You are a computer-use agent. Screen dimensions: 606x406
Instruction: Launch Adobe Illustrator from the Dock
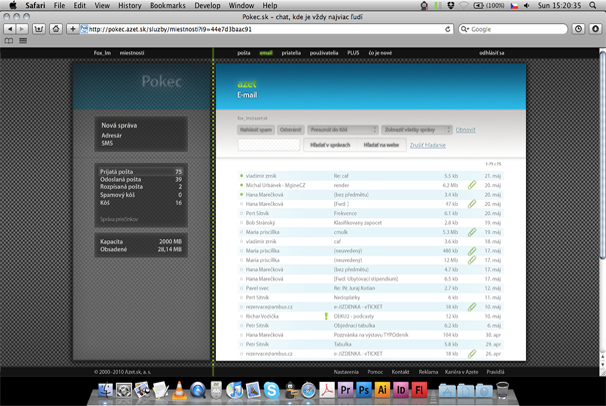coord(382,392)
